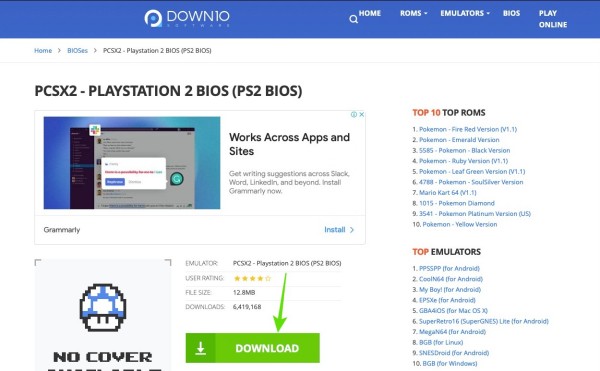This screenshot has height=371, width=600.
Task: Click the Install link in the ad
Action: 334,229
